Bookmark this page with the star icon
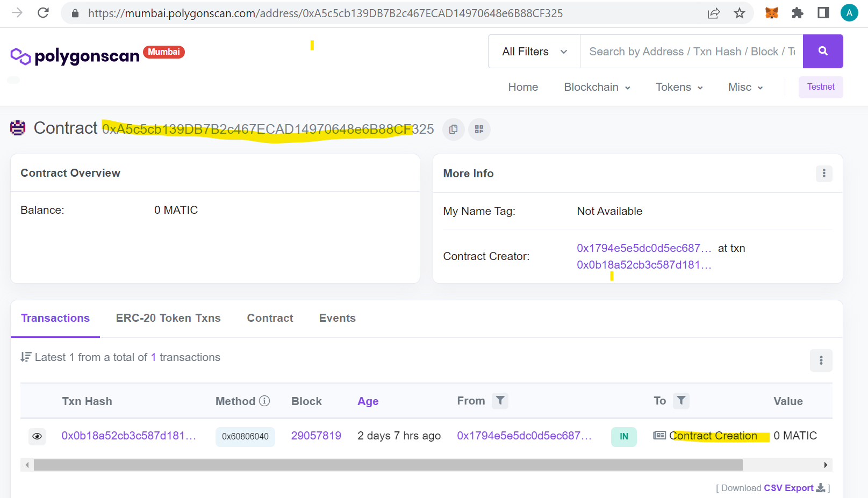 pos(740,13)
